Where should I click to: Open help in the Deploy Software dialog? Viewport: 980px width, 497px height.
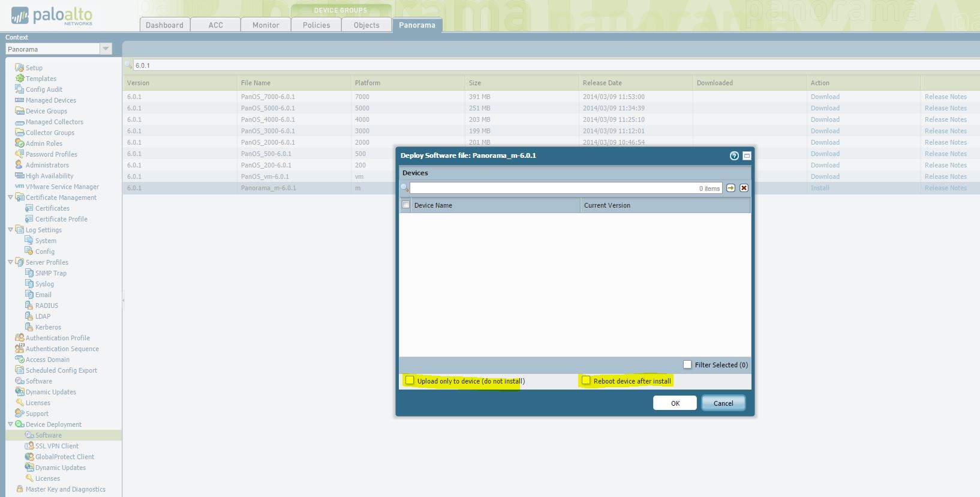click(x=734, y=155)
